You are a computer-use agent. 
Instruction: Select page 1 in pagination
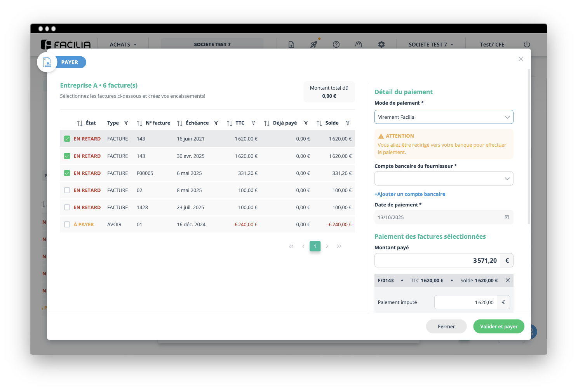coord(315,246)
